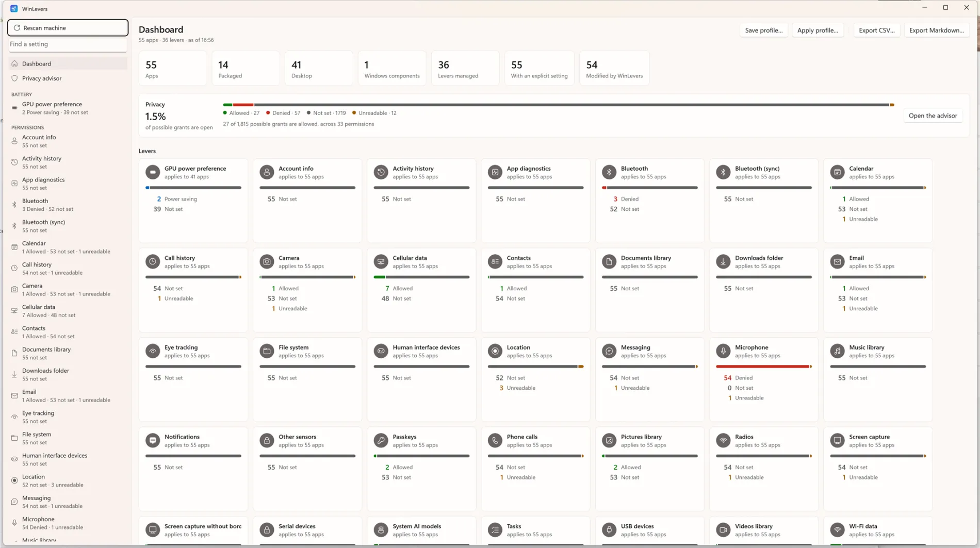
Task: Click the Bluetooth card icon
Action: click(609, 172)
